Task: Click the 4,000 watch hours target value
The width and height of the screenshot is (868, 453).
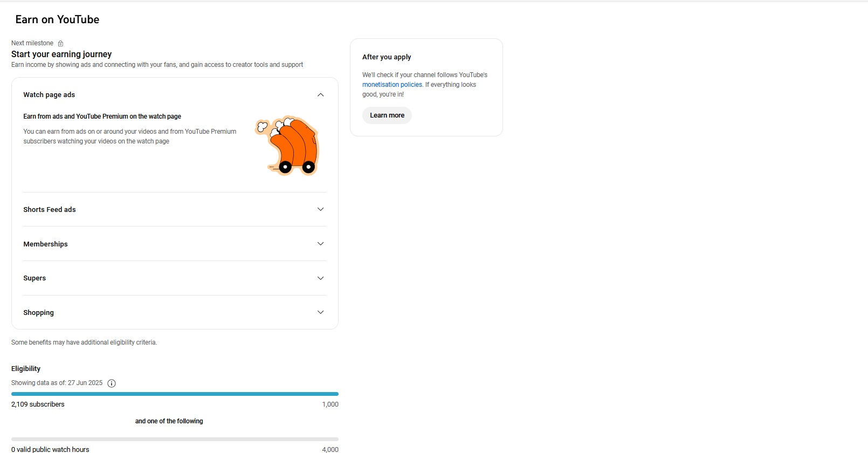Action: (330, 449)
